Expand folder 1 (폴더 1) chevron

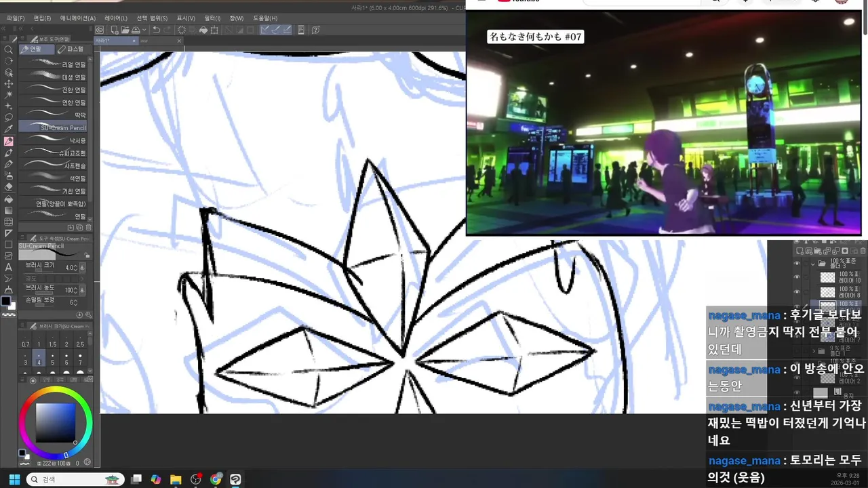pyautogui.click(x=813, y=351)
